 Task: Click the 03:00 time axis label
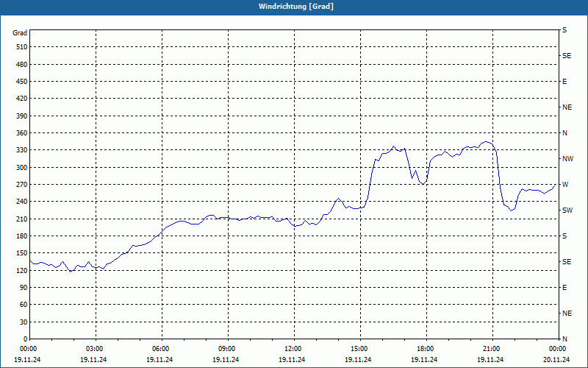click(x=96, y=349)
